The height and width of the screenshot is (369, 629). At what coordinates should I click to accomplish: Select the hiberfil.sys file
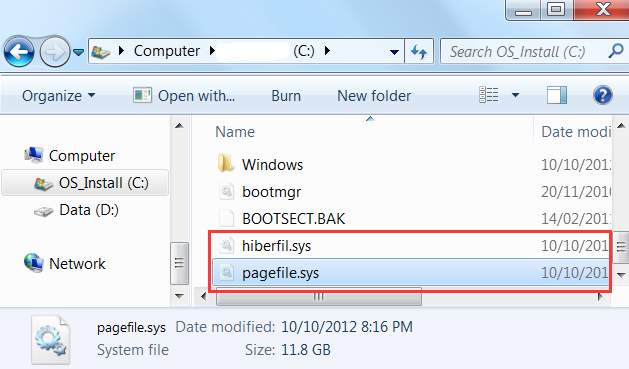coord(277,246)
